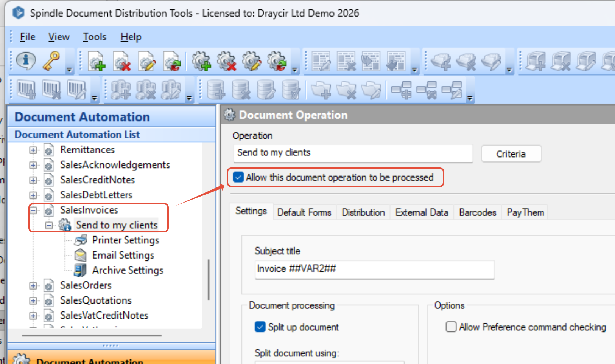
Task: Refresh document operation gear icon
Action: point(277,61)
